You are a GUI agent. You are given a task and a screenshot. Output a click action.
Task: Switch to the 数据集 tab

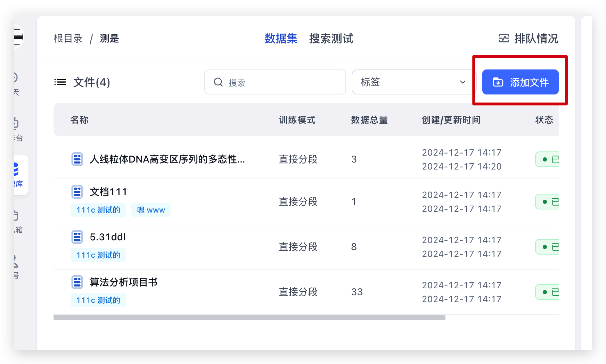(281, 39)
